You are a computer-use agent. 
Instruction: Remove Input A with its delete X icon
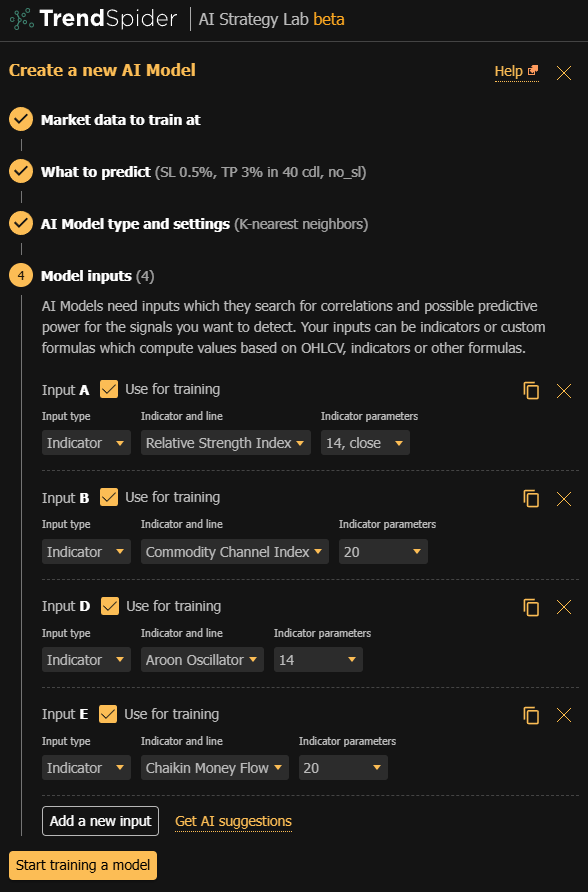click(x=563, y=390)
